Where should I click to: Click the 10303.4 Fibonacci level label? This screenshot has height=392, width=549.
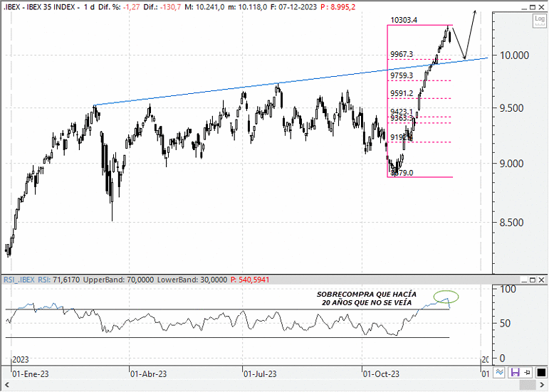click(404, 20)
